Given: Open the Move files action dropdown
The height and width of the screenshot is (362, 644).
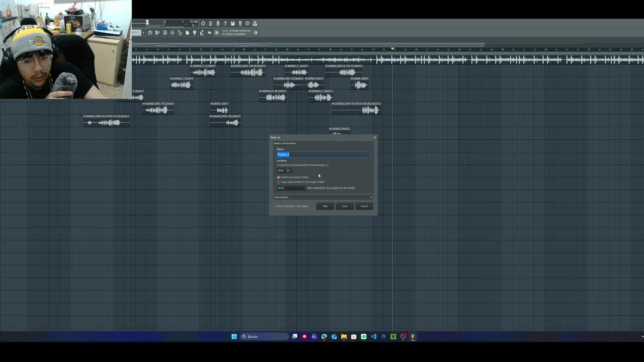Looking at the screenshot, I should (x=291, y=188).
